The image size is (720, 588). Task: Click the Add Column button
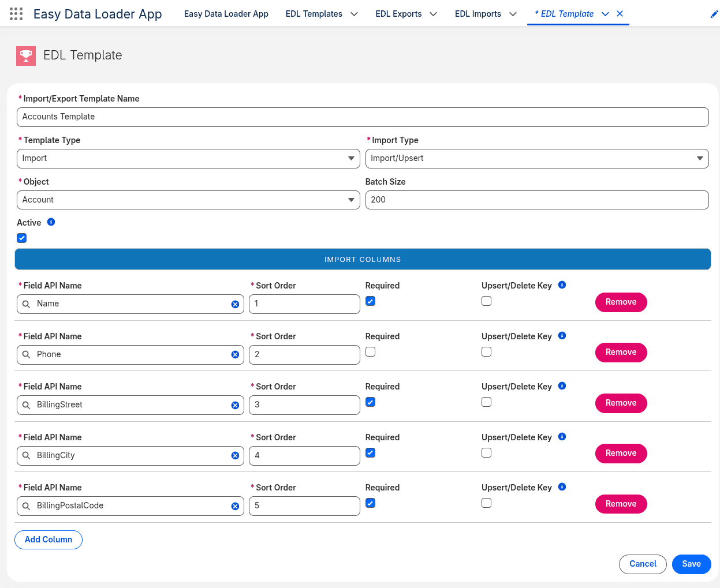(49, 540)
